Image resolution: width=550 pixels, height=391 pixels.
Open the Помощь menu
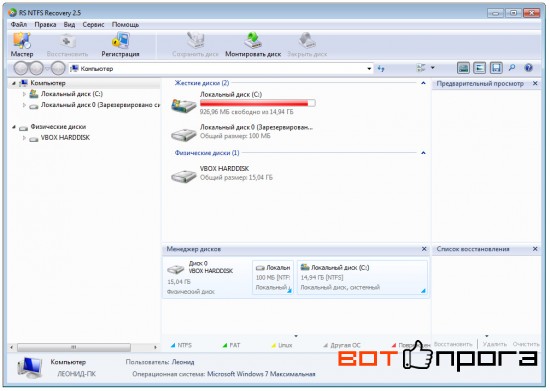125,25
